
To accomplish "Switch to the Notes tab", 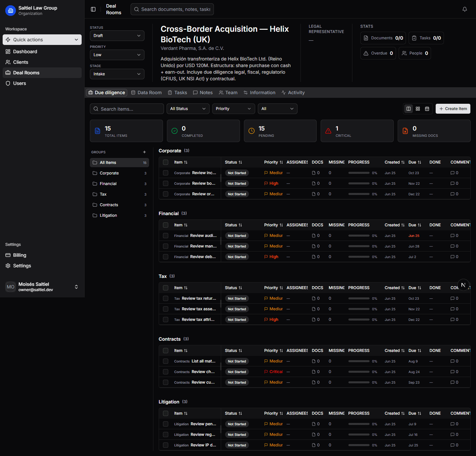I will [203, 93].
